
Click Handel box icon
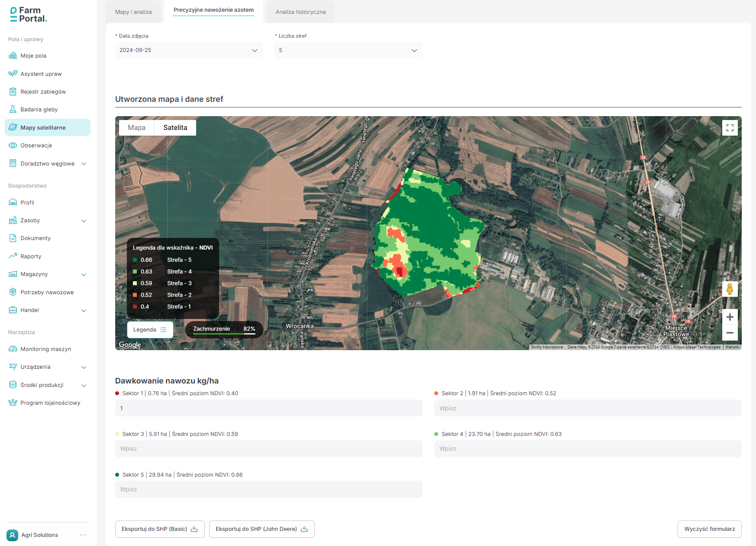[13, 310]
